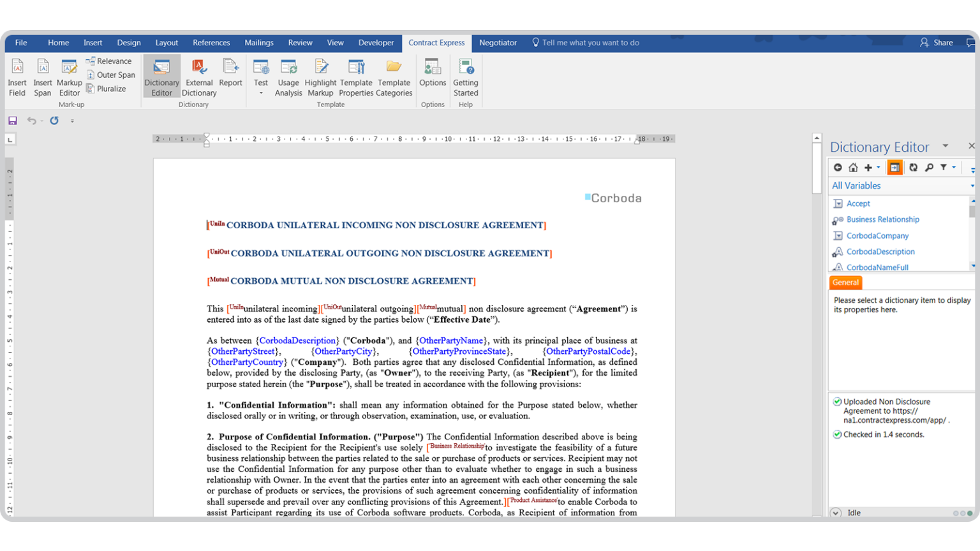
Task: Switch to the Insert ribbon tab
Action: click(93, 43)
